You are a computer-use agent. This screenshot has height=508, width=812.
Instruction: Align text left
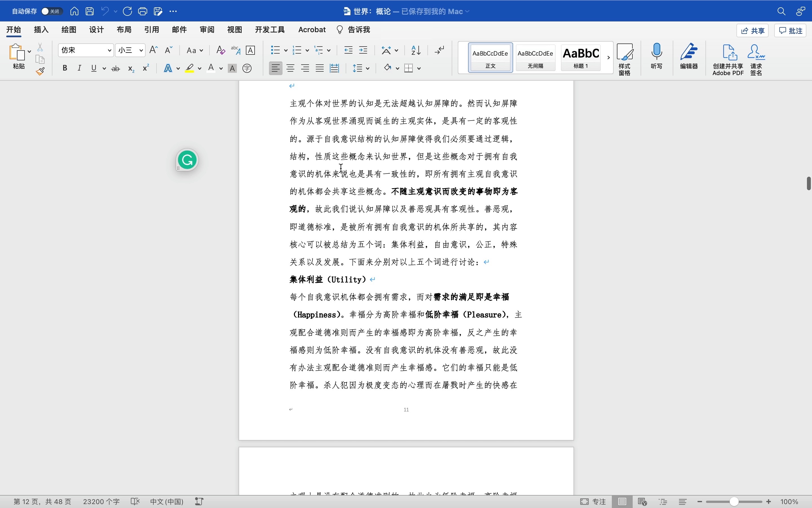click(275, 68)
